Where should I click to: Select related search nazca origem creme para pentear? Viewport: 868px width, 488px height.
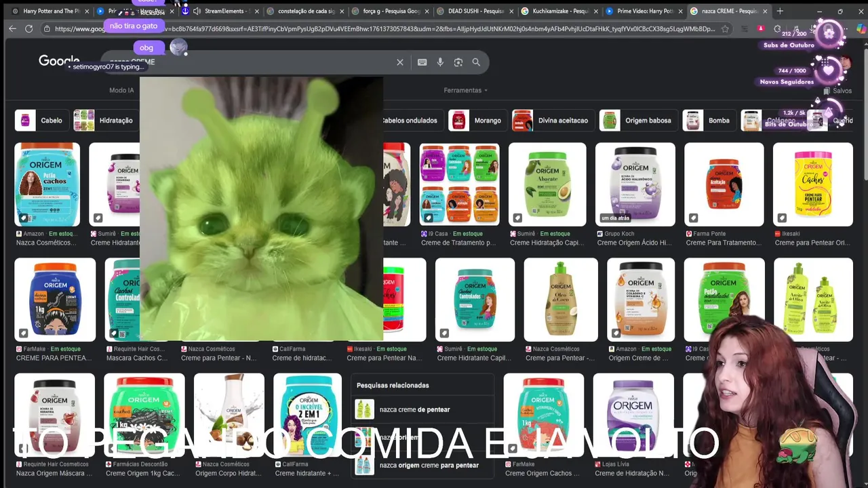423,465
